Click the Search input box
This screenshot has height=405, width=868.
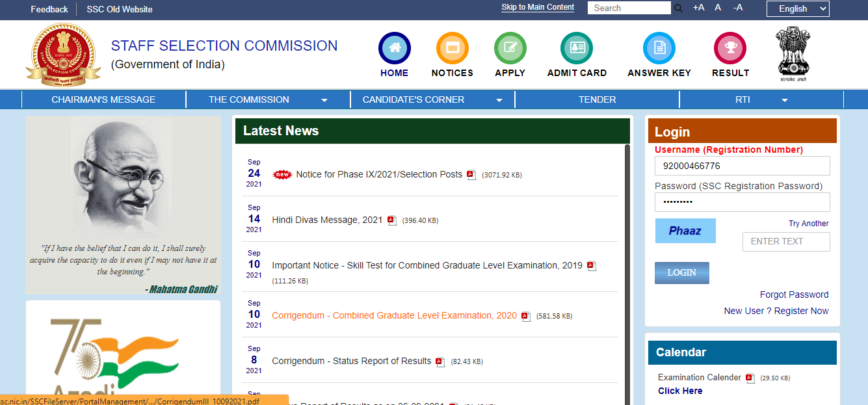[x=629, y=8]
